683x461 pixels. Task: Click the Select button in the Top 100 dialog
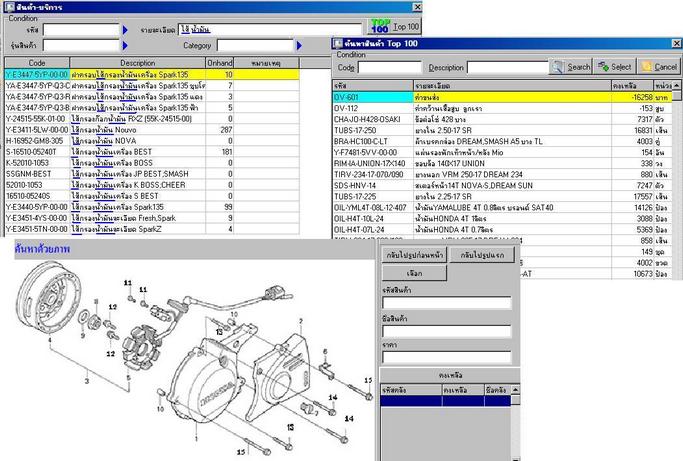click(x=615, y=67)
